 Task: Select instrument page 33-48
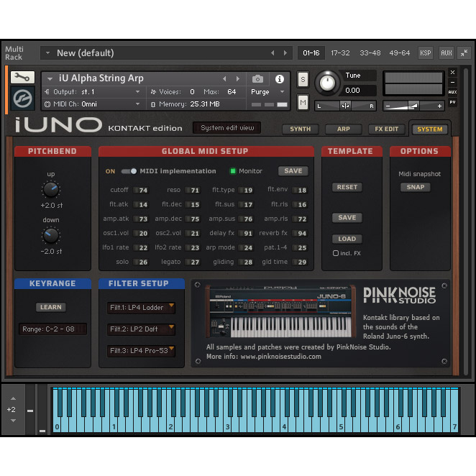point(370,53)
